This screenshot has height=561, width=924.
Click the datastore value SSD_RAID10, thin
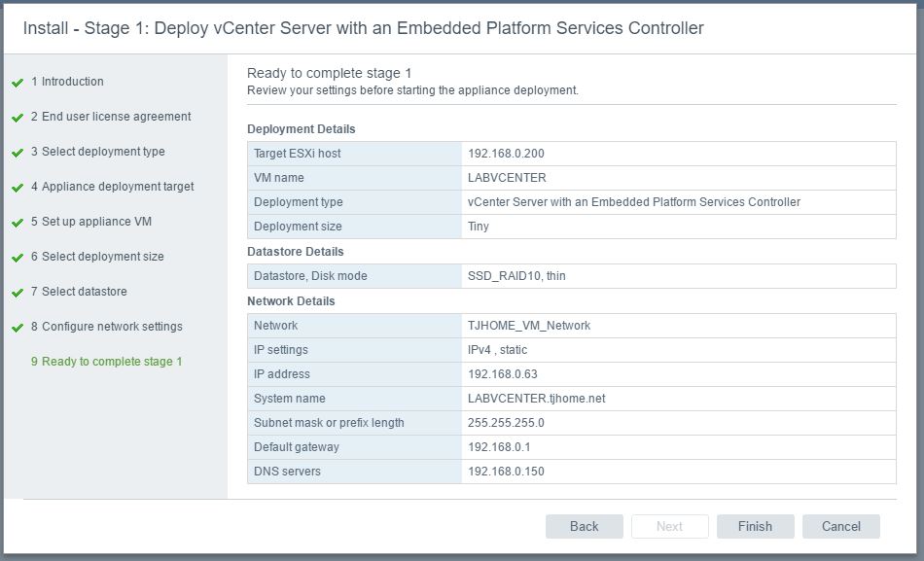(516, 276)
